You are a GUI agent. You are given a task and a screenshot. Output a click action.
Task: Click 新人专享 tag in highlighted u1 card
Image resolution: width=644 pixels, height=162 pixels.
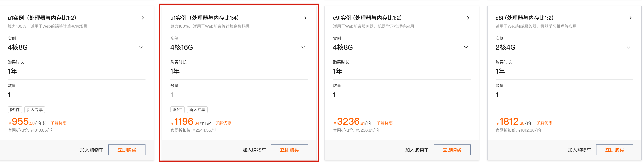click(197, 110)
